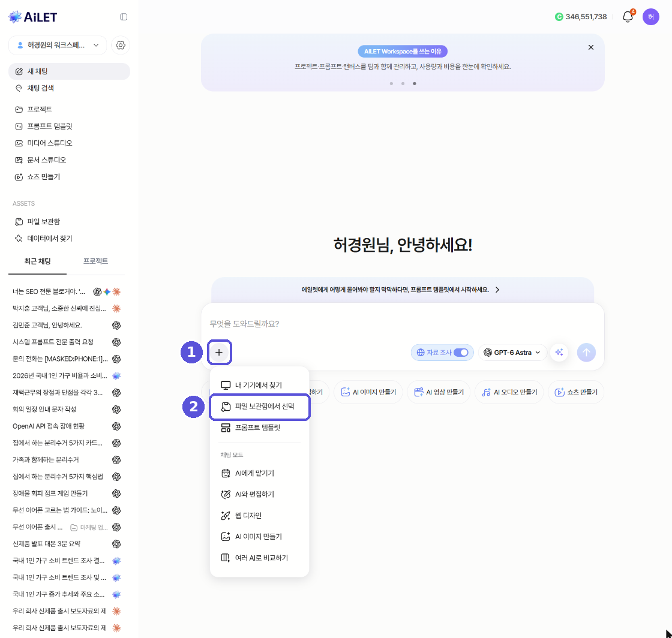This screenshot has width=672, height=638.
Task: Open 데이터에서 찾기 under ASSETS
Action: pos(69,238)
